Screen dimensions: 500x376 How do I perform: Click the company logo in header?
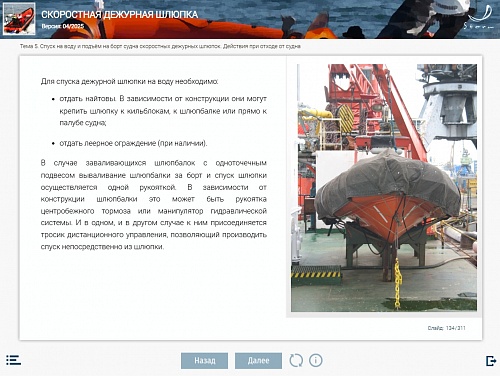point(479,17)
